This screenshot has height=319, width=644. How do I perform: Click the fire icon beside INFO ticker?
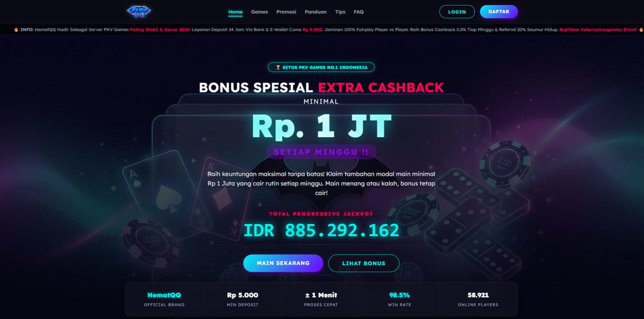[x=16, y=30]
